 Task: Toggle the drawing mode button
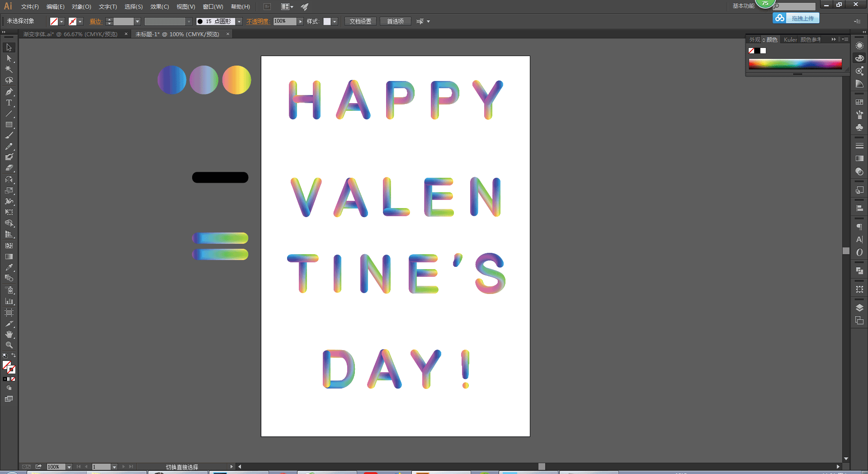click(x=9, y=388)
